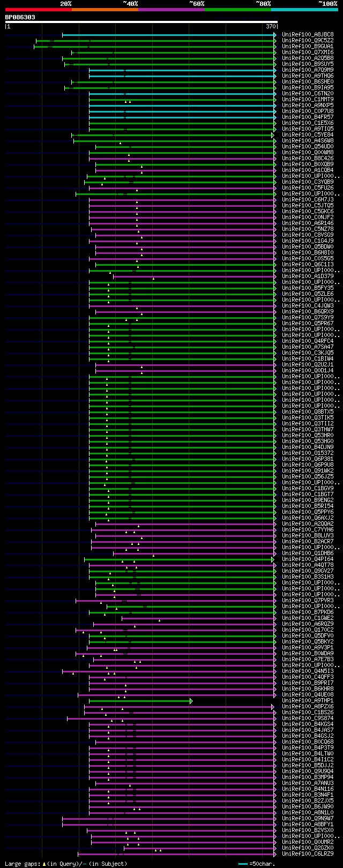Click hit label UniRef100_Q3THW7
This screenshot has width=343, height=868.
308,430
